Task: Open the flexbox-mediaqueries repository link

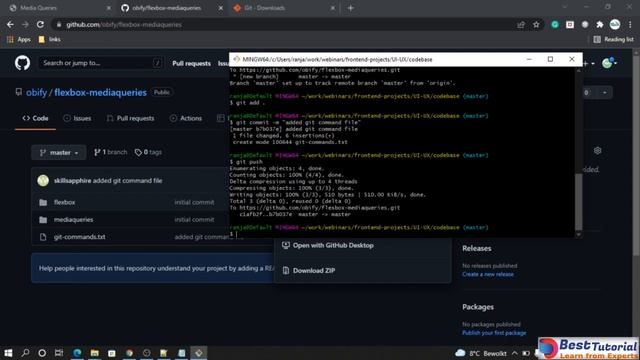Action: (100, 93)
